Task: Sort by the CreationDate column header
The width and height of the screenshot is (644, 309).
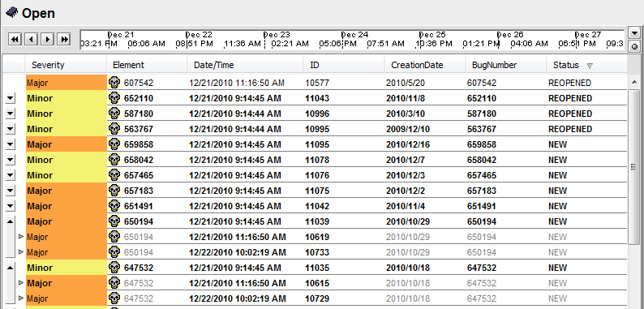Action: [425, 65]
